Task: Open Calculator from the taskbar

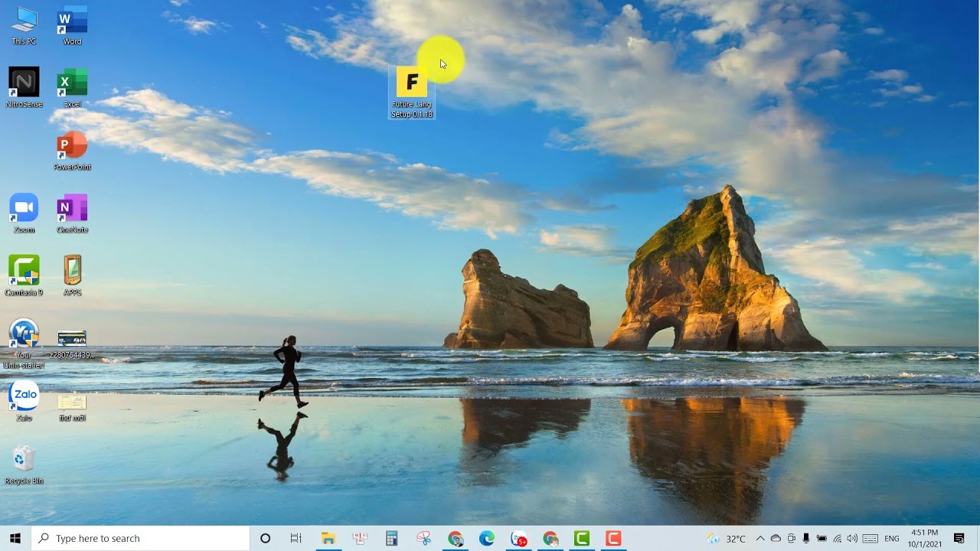Action: pos(391,539)
